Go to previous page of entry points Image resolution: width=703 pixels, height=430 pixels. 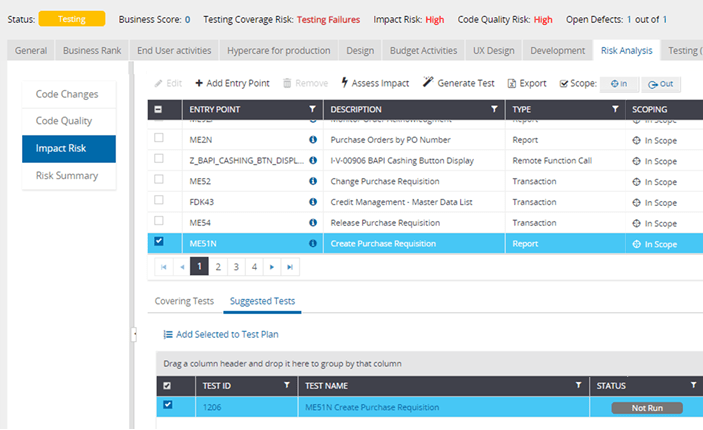(182, 267)
